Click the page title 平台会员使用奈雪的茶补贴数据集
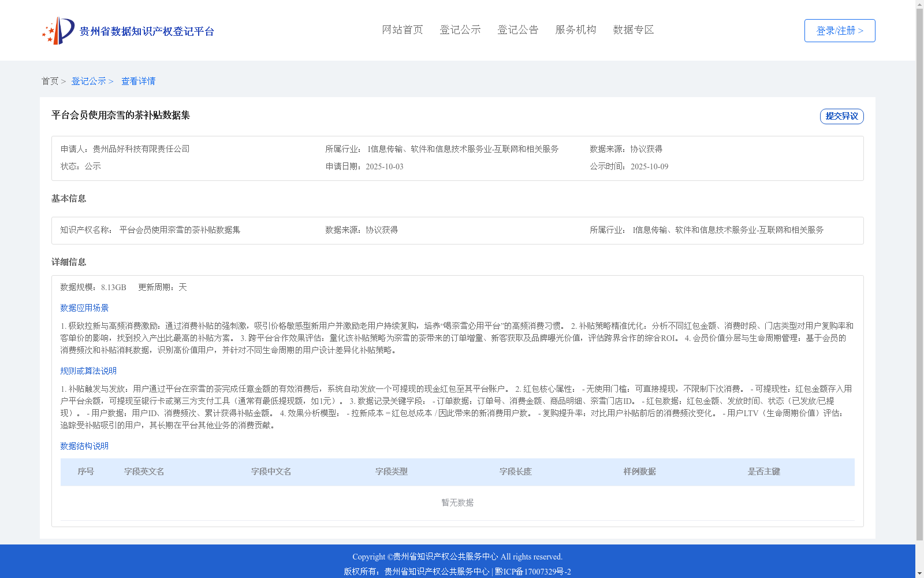 [121, 116]
